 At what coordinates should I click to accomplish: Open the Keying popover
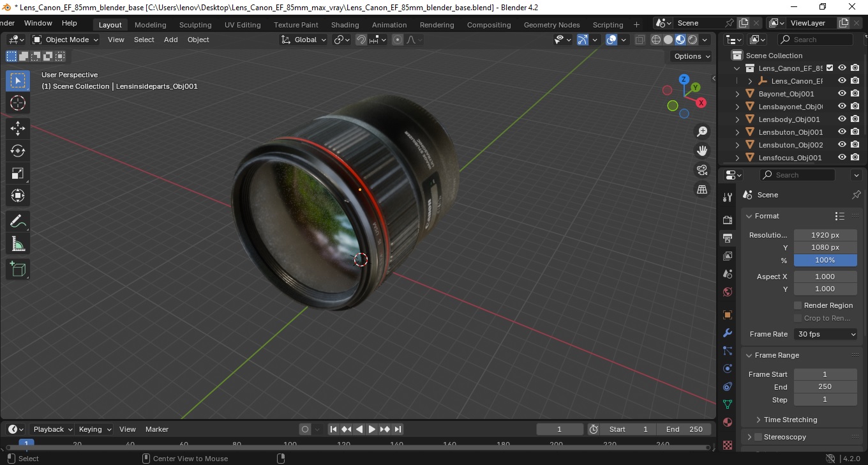94,429
